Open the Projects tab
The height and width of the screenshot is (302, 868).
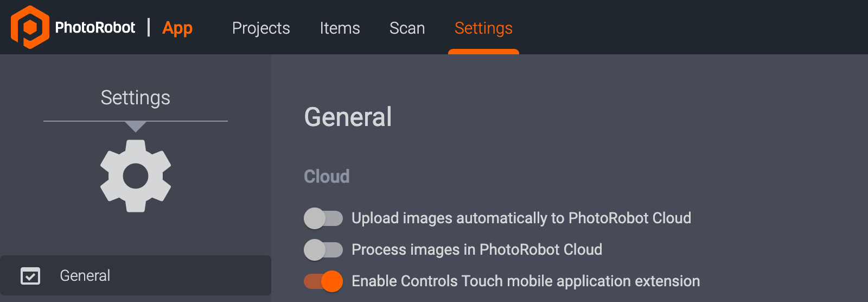(261, 28)
